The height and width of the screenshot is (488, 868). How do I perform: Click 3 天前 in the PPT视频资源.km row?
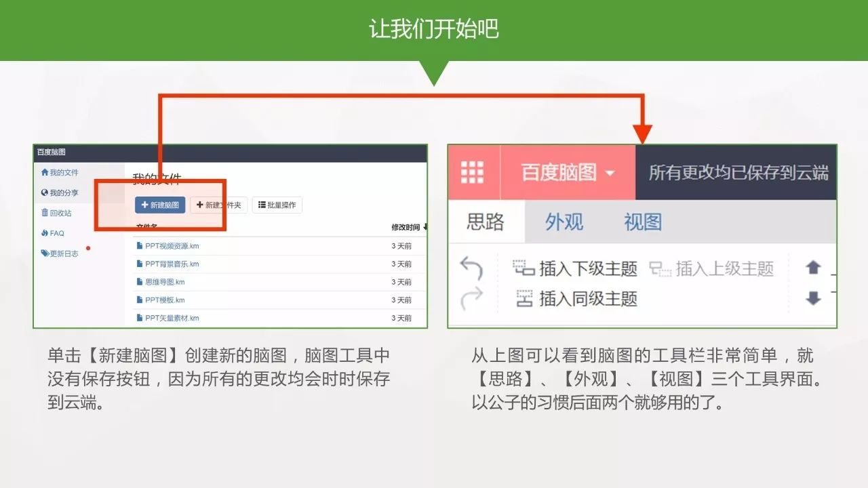click(x=401, y=246)
